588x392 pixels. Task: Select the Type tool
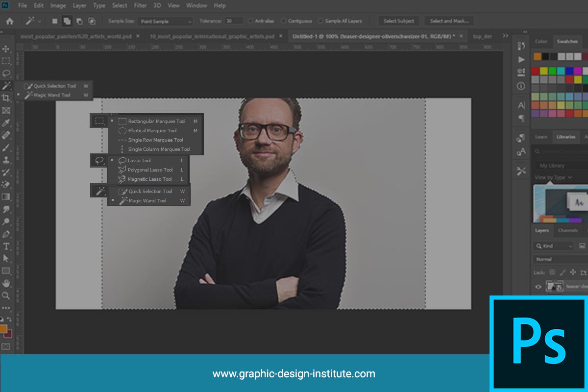tap(7, 246)
